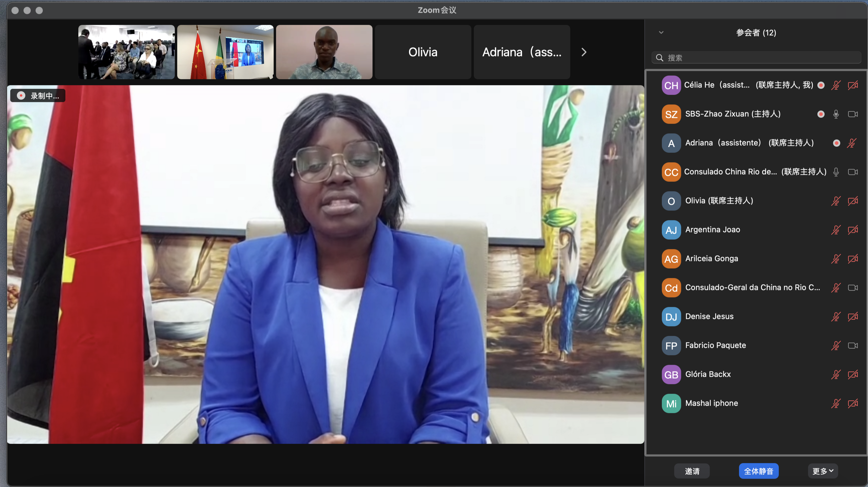
Task: Show the next video thumbnails with the arrow
Action: tap(584, 52)
